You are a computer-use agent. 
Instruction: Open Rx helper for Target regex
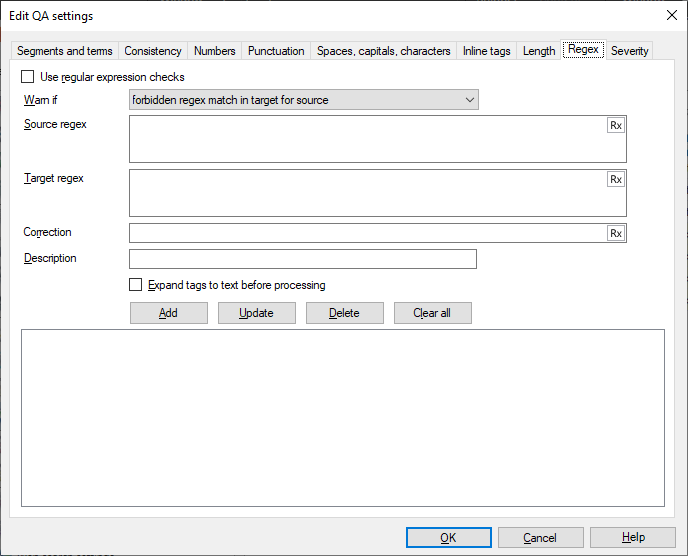(x=616, y=179)
